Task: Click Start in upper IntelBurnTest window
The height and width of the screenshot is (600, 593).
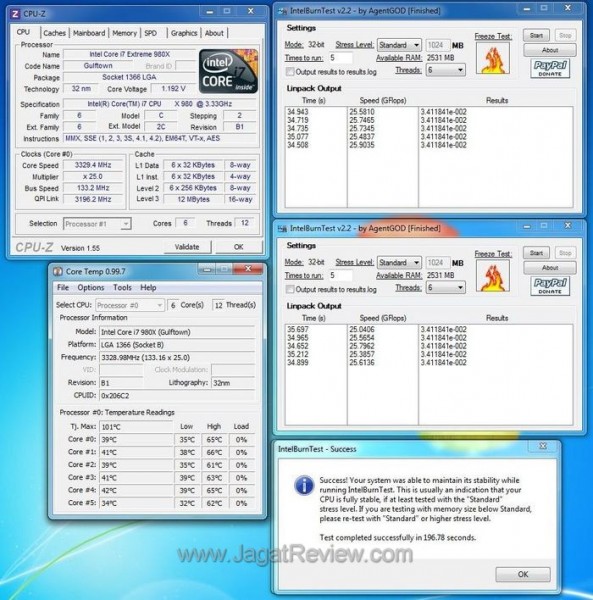Action: click(536, 35)
